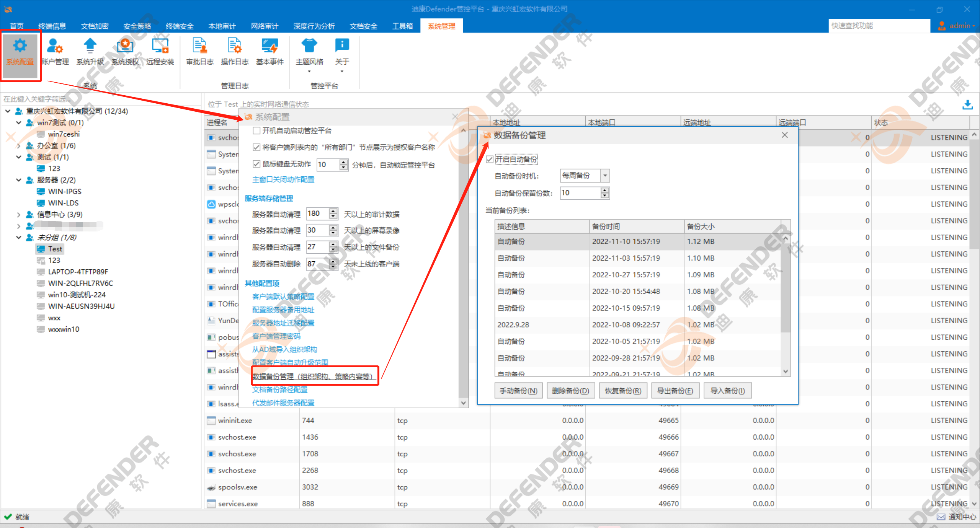Select Test computer in 未分组
Image resolution: width=980 pixels, height=528 pixels.
pos(49,249)
